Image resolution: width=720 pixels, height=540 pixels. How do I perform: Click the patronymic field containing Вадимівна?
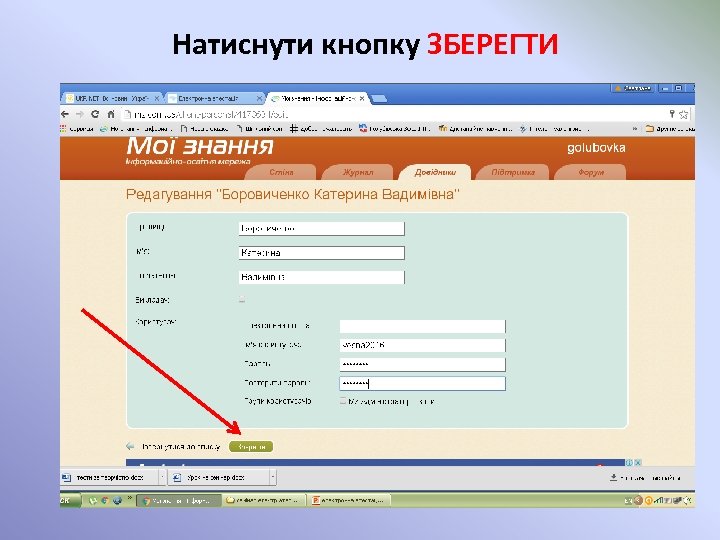[x=321, y=277]
